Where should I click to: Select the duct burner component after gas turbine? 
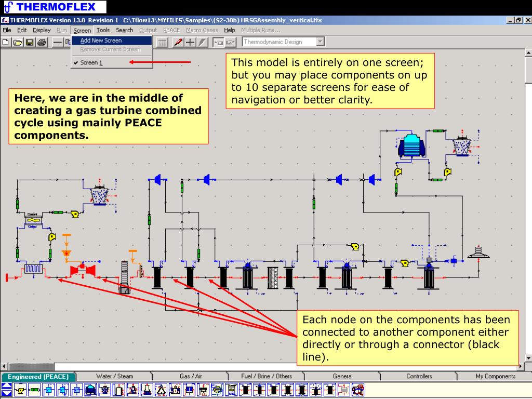point(141,271)
